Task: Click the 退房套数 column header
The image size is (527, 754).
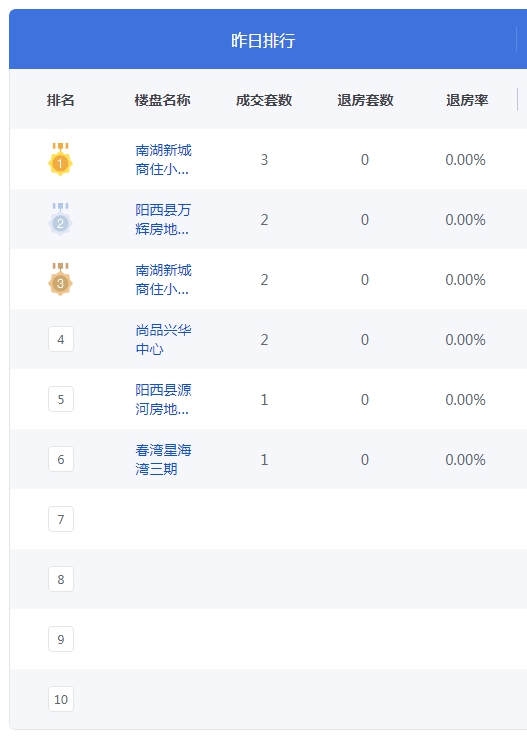Action: pos(365,100)
